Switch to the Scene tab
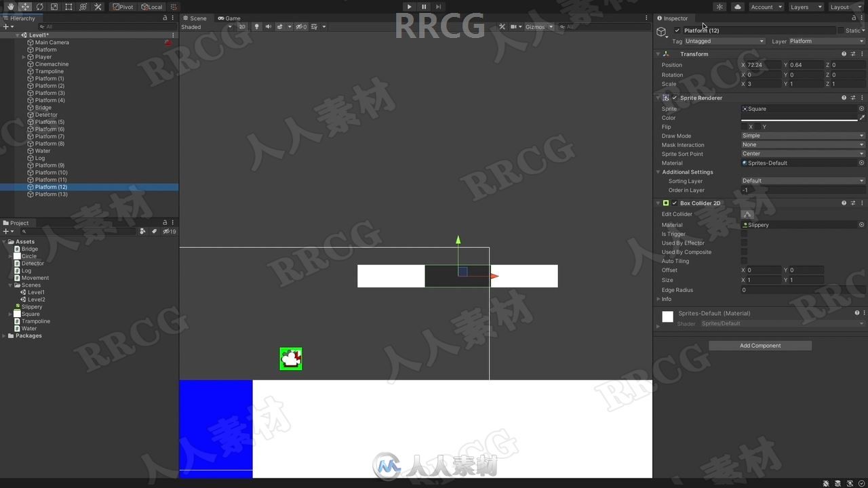 (x=195, y=18)
